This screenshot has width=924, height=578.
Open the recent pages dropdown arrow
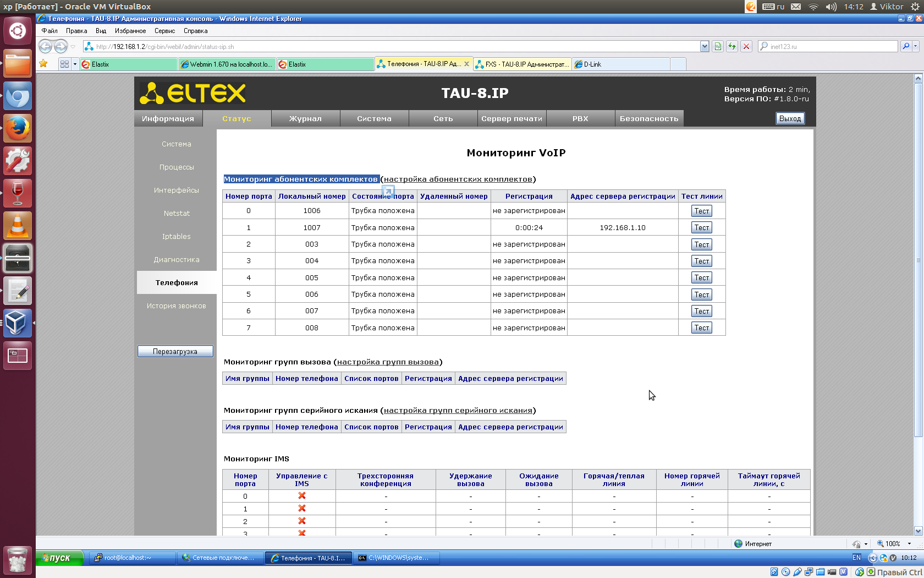coord(73,47)
